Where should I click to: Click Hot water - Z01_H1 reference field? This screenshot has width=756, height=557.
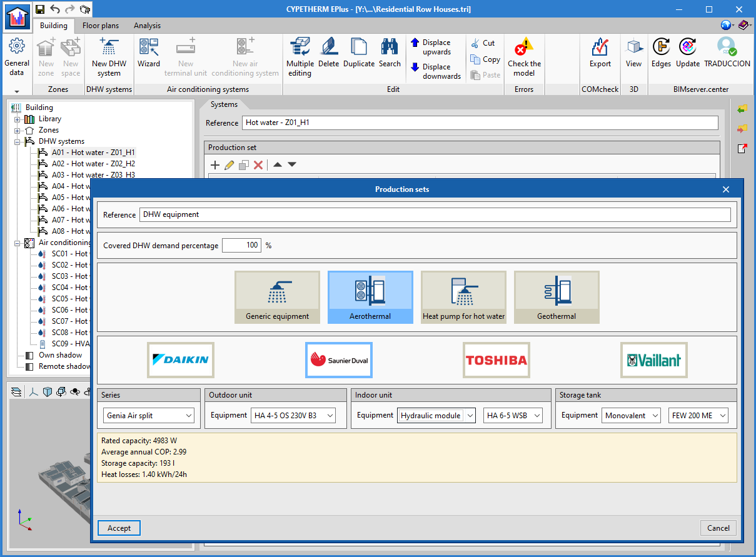click(480, 123)
